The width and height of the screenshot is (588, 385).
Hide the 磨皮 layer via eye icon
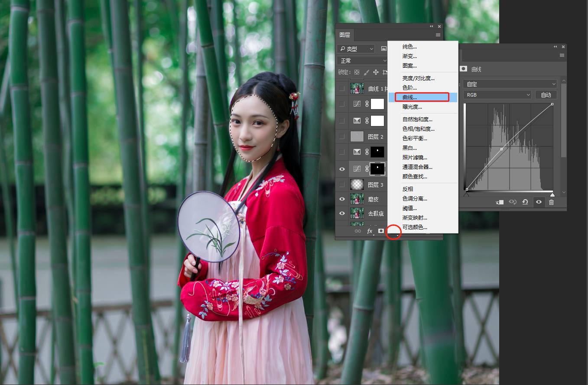pyautogui.click(x=342, y=199)
